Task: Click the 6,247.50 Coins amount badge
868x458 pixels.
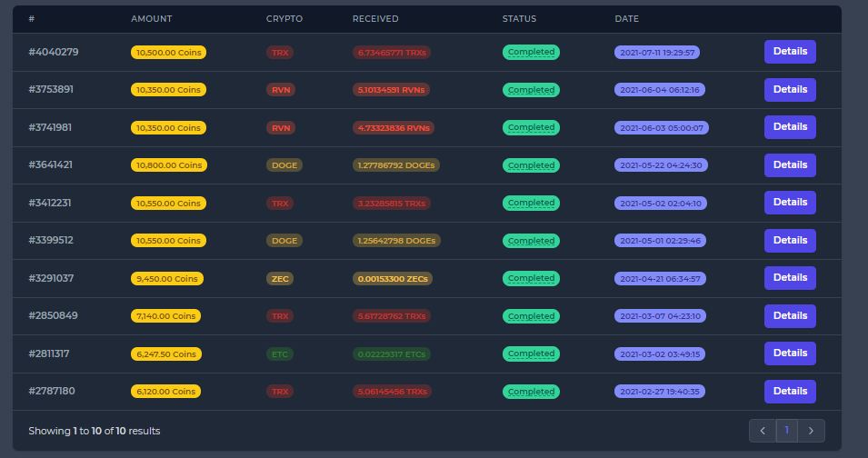Action: pos(166,354)
